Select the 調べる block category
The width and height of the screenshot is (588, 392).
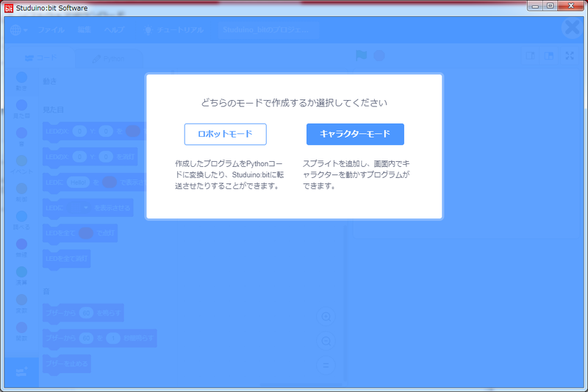pyautogui.click(x=21, y=220)
